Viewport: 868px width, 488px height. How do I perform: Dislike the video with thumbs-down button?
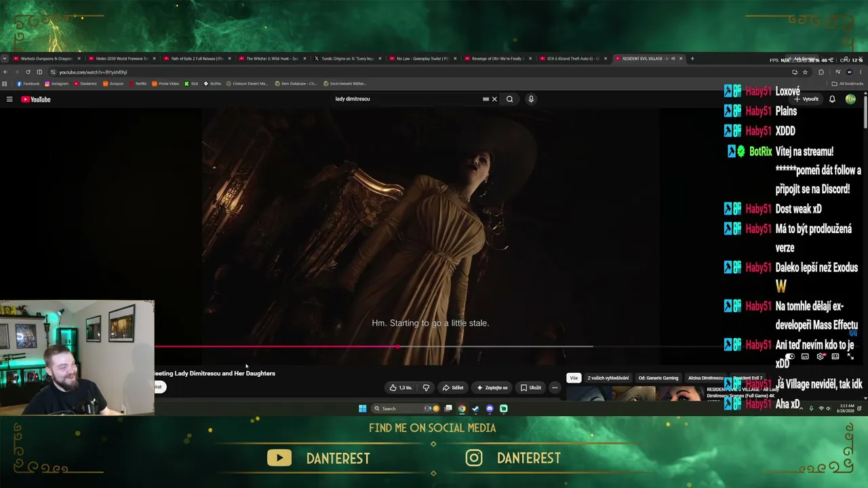pos(426,388)
